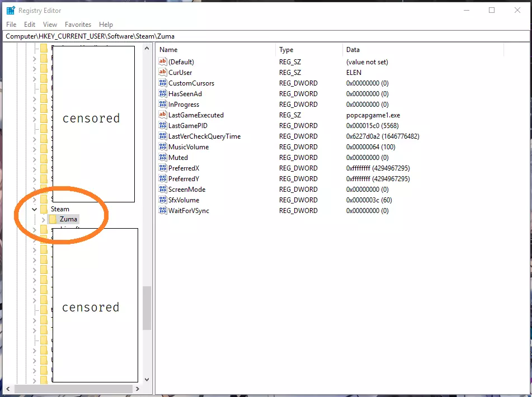Click the ELEN data value

point(354,73)
